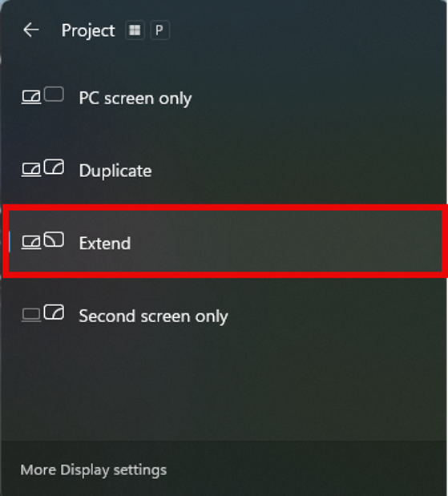Click the empty monitor outline beside PC screen only
This screenshot has height=496, width=448.
(x=54, y=94)
